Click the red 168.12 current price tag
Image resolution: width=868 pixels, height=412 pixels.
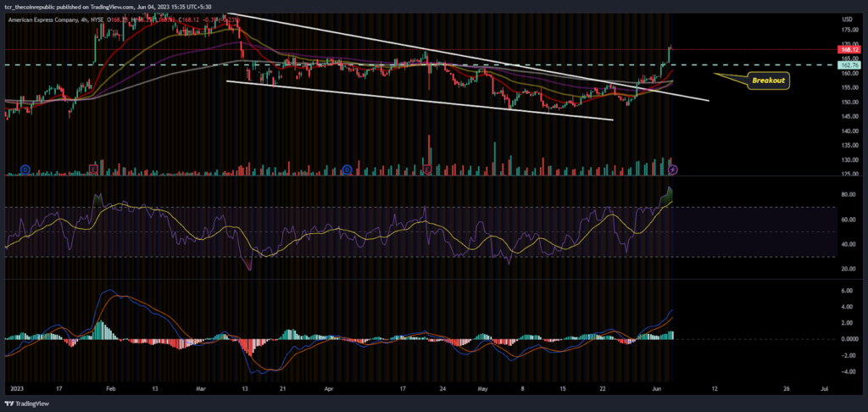(x=849, y=49)
